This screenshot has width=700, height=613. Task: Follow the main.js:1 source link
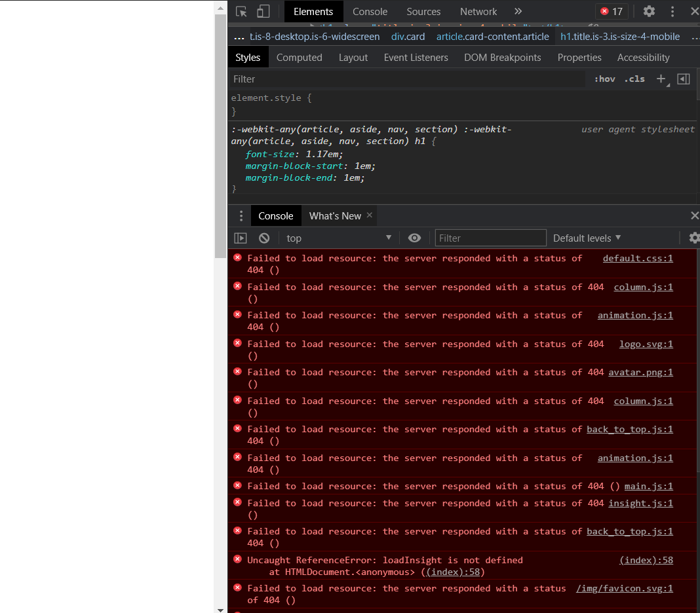(648, 486)
